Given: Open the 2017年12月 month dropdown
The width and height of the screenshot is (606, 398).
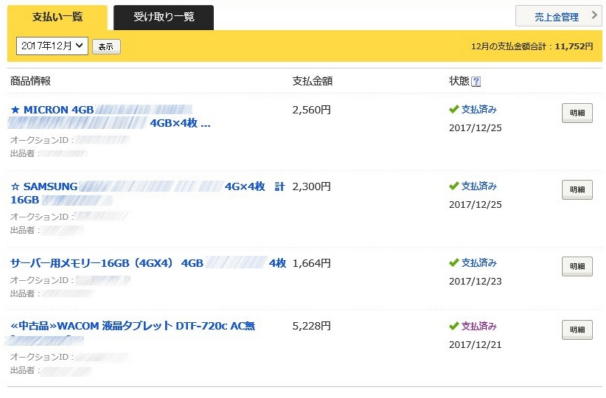Looking at the screenshot, I should 52,46.
